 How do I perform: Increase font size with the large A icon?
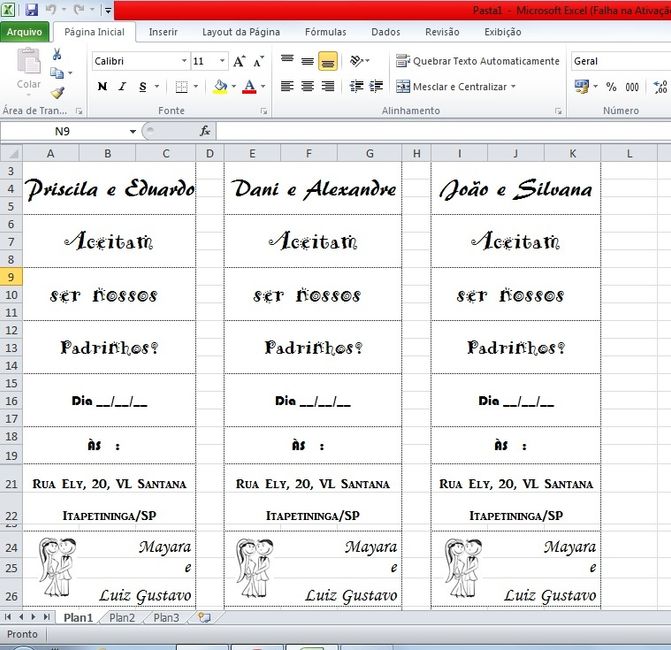(x=239, y=61)
